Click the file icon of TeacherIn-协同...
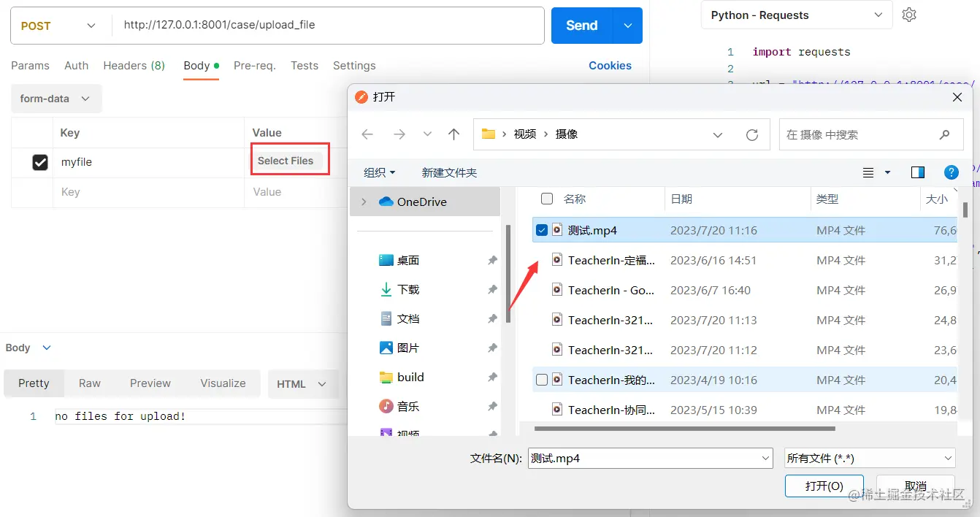 coord(557,410)
